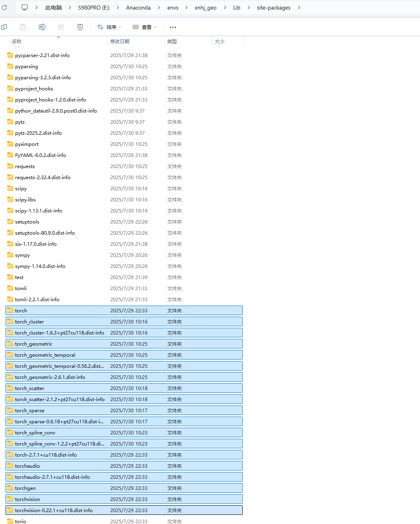Select the torch_sparse folder
This screenshot has height=524, width=420.
click(124, 411)
